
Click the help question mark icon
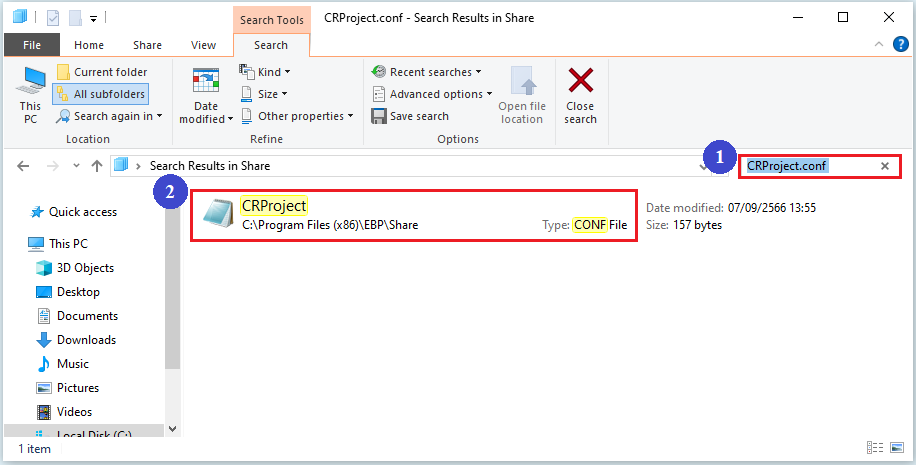(x=901, y=45)
